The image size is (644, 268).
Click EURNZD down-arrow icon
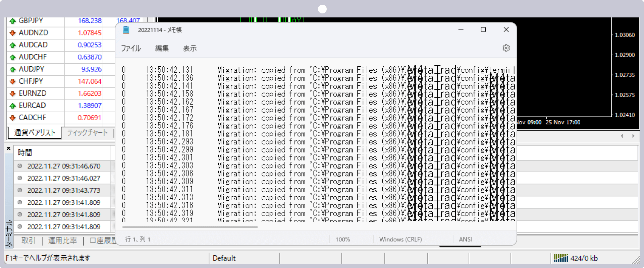click(13, 93)
